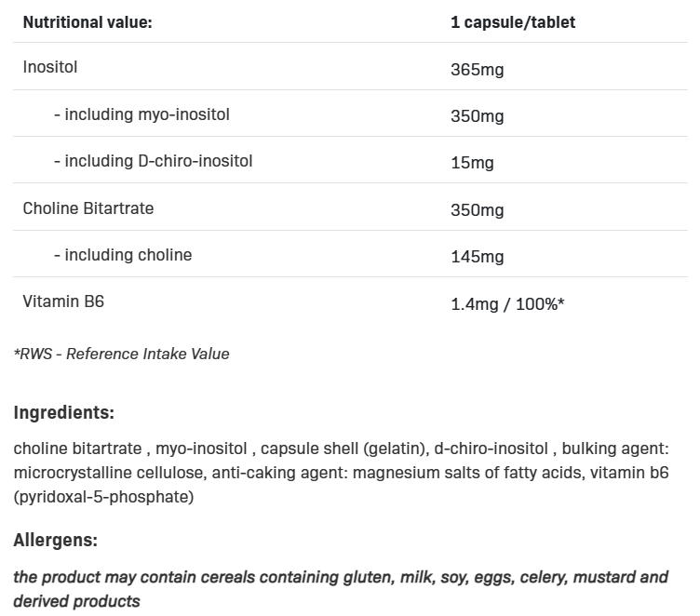Click 1.4mg / 100%* value
This screenshot has height=616, width=700.
pyautogui.click(x=507, y=302)
